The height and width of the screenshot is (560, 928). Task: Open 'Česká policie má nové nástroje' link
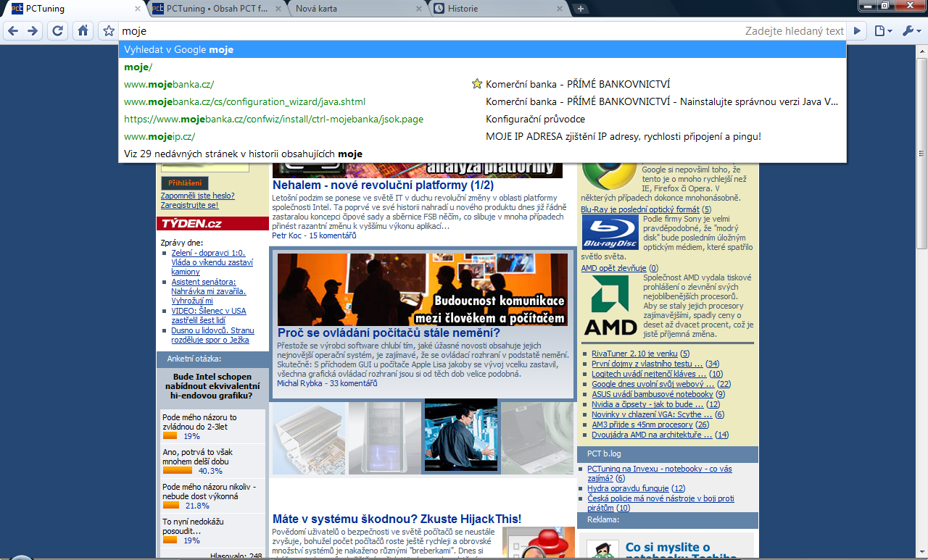point(660,503)
